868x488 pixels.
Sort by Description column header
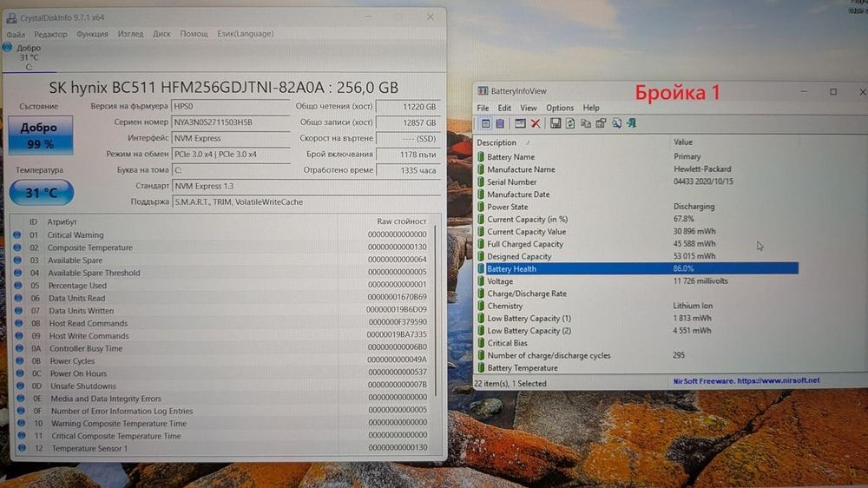[572, 142]
